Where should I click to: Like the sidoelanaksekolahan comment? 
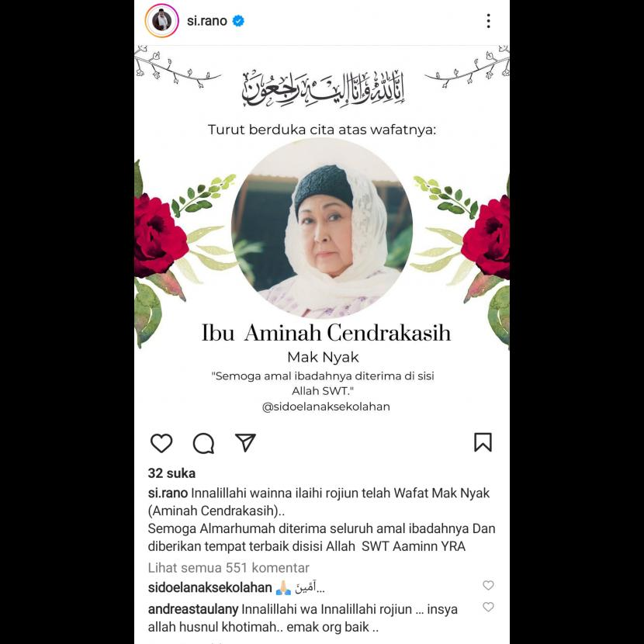click(488, 585)
